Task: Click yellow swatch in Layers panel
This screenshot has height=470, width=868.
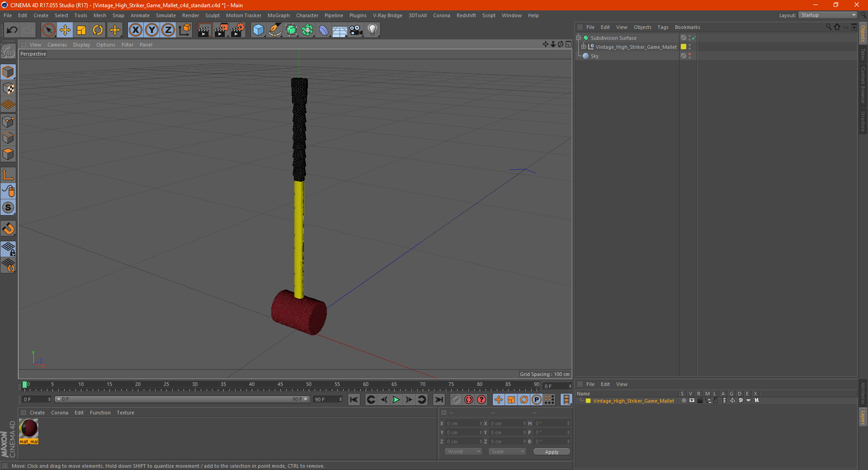Action: click(588, 401)
